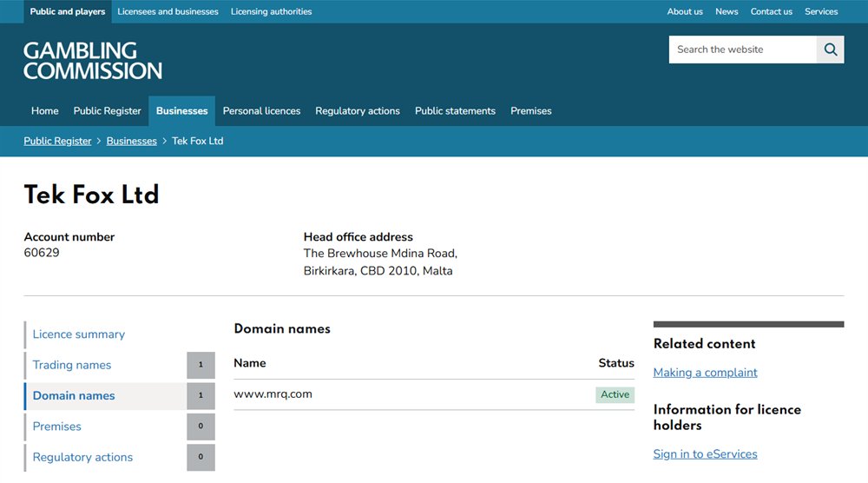
Task: Click the Premises count badge
Action: click(x=201, y=427)
